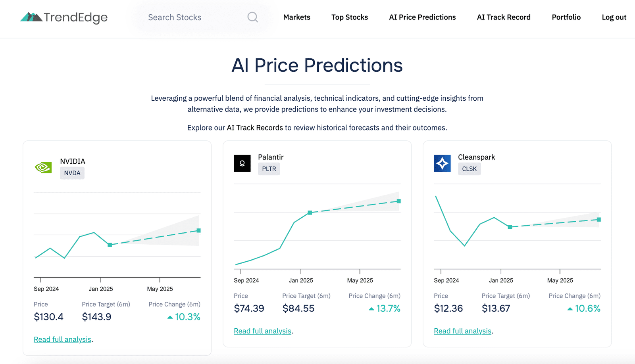Image resolution: width=635 pixels, height=364 pixels.
Task: Click the green up-arrow beside 10.3%
Action: (170, 317)
